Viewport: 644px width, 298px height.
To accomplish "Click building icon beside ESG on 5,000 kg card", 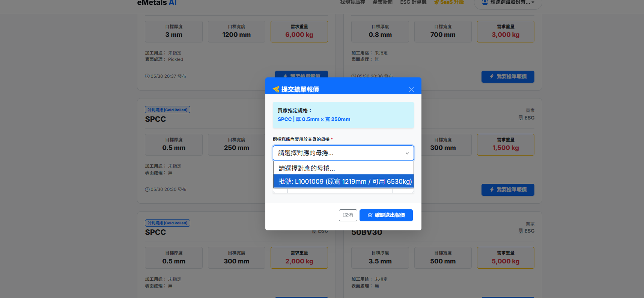I will click(x=521, y=231).
